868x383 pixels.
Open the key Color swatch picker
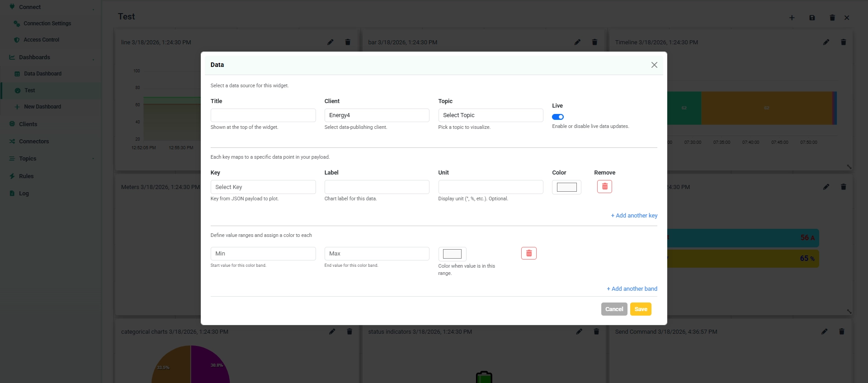566,187
